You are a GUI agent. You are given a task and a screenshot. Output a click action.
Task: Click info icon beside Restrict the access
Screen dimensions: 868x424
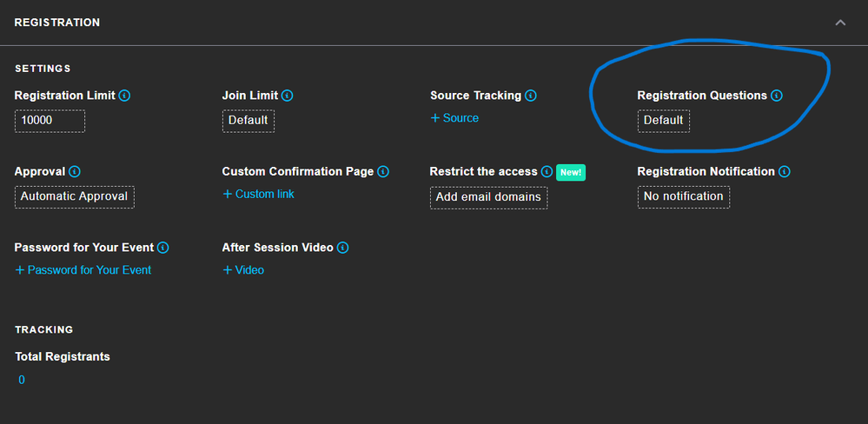(547, 171)
